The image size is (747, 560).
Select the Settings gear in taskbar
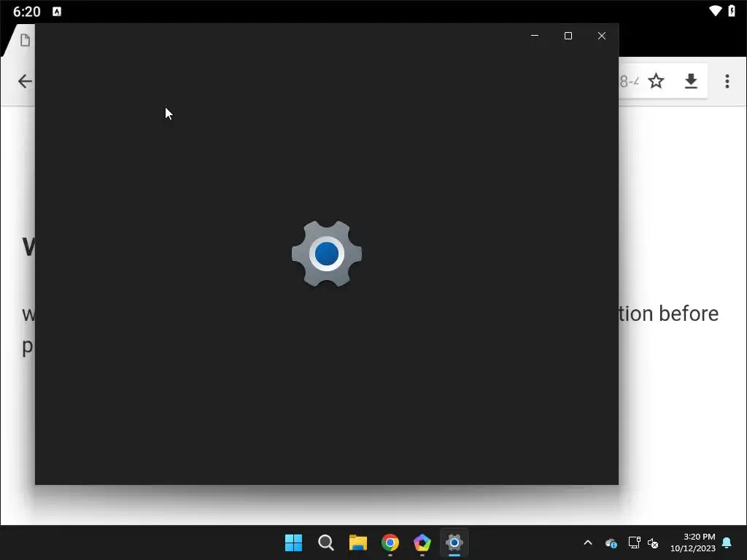[454, 542]
